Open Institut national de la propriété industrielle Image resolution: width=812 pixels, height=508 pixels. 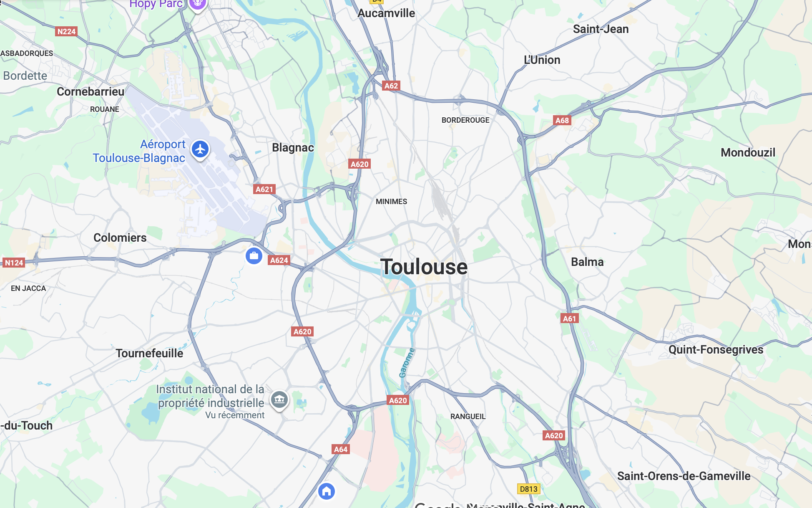point(211,396)
